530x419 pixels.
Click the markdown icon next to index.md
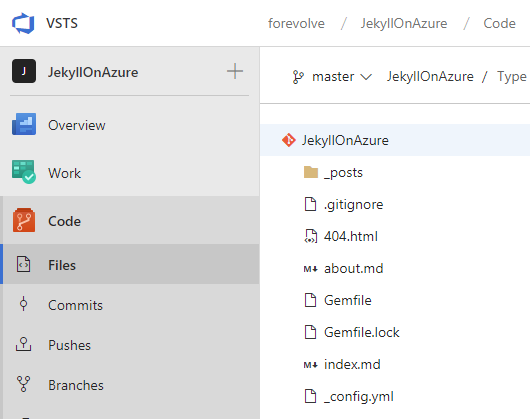coord(311,365)
